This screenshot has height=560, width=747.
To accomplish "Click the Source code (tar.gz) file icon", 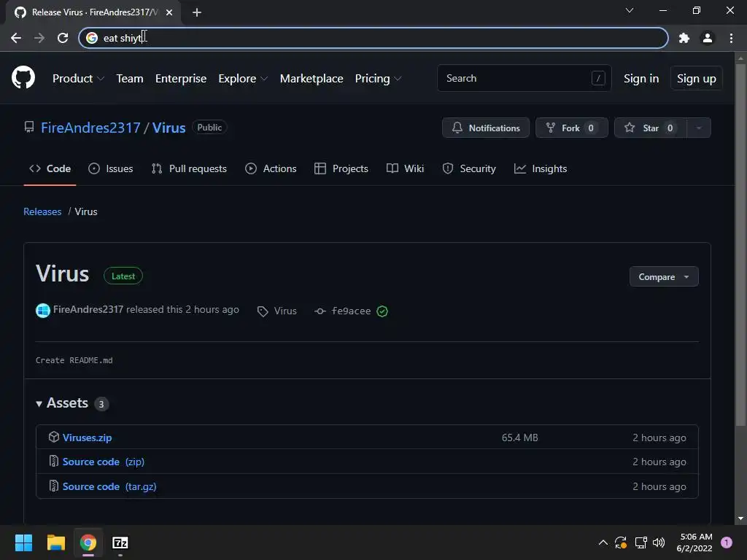I will coord(54,486).
